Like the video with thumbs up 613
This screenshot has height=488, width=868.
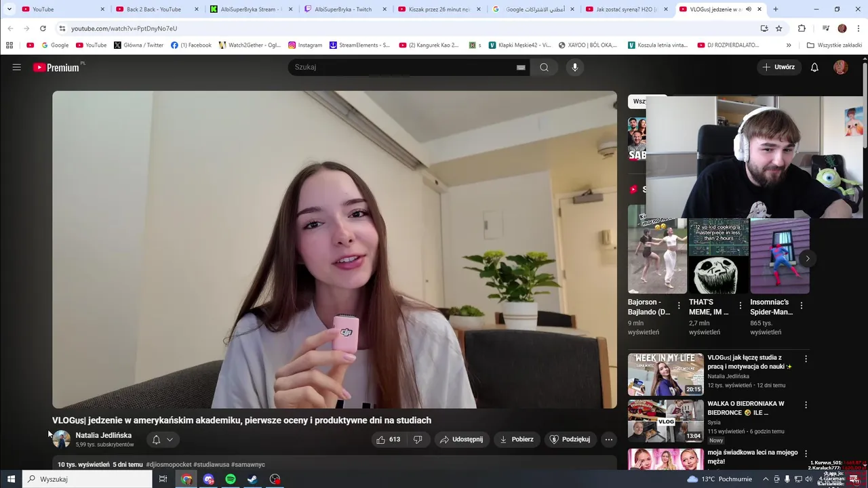pos(389,439)
